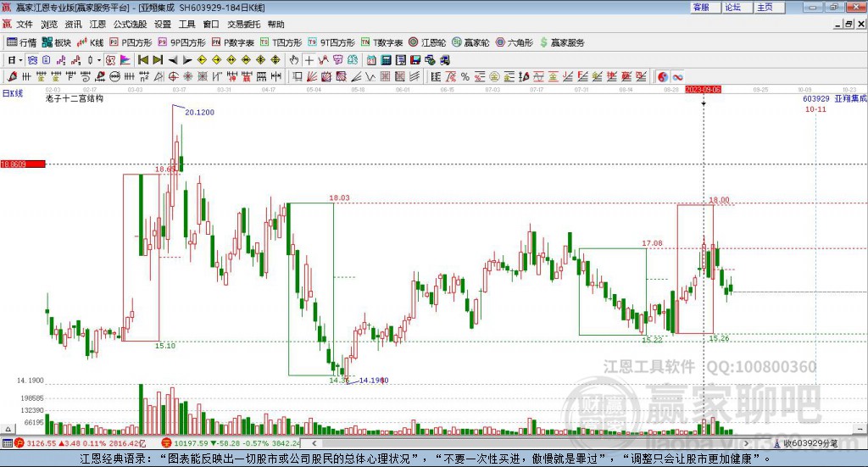Screen dimensions: 868x467
Task: Click the 日K线 chart label
Action: coord(12,93)
